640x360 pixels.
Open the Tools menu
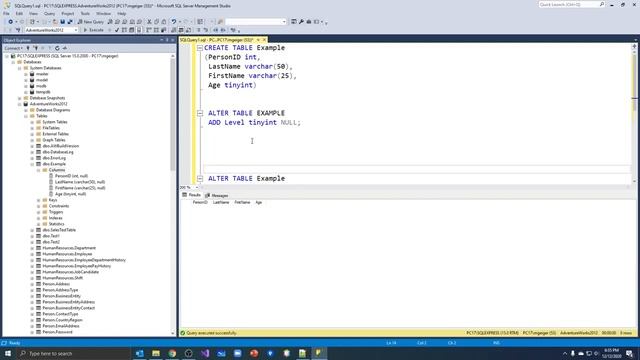[85, 13]
